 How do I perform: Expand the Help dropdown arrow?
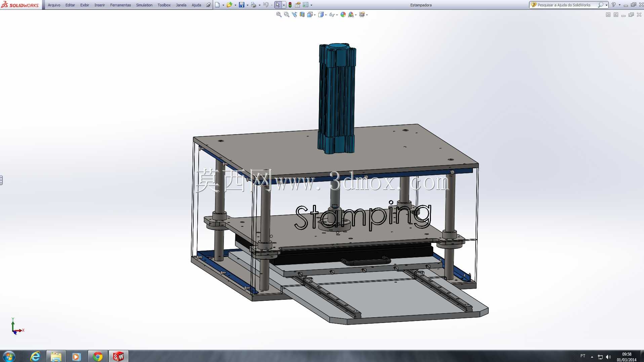619,5
